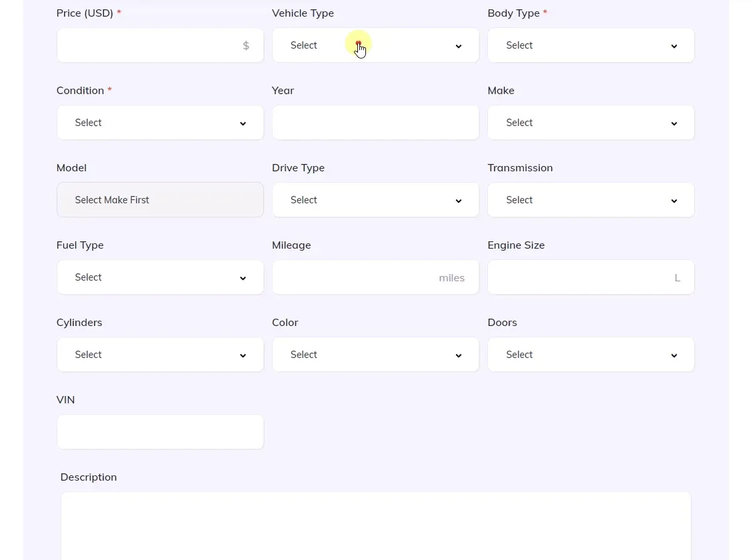Open the Doors dropdown
Screen dimensions: 752x560
click(x=591, y=355)
